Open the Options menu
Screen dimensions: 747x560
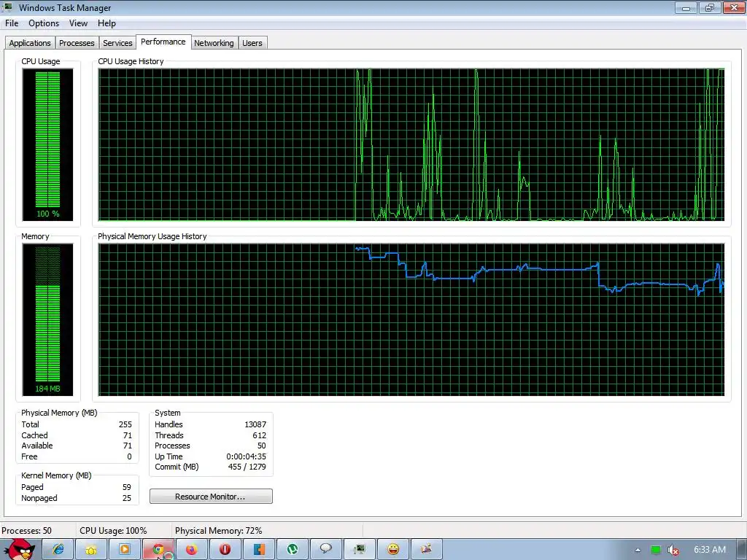(x=44, y=23)
